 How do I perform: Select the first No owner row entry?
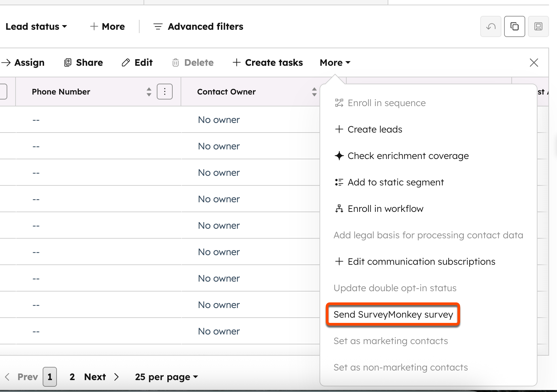pos(219,120)
